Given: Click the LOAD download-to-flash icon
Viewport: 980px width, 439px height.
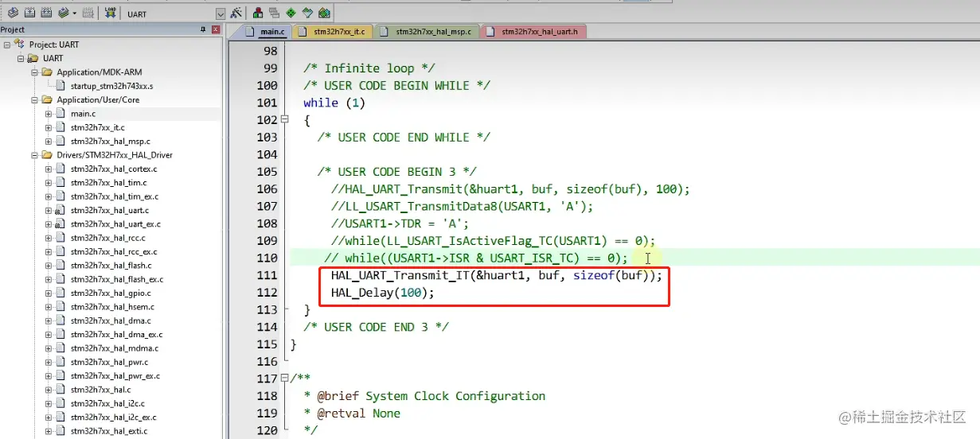Looking at the screenshot, I should (110, 13).
